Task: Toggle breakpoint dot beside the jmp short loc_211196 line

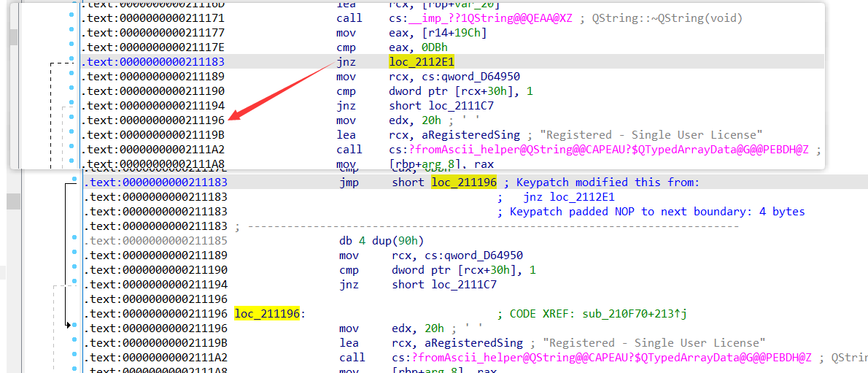Action: click(x=73, y=180)
